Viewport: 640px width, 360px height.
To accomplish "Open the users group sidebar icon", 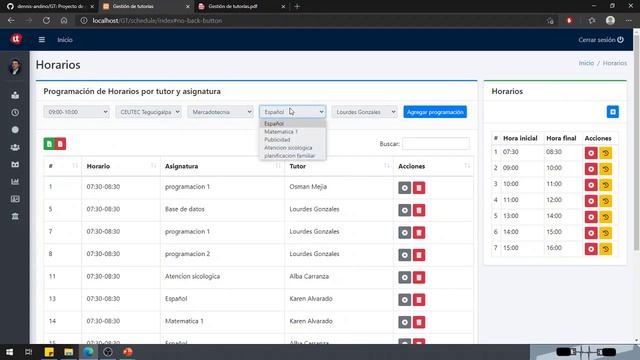I will point(15,147).
